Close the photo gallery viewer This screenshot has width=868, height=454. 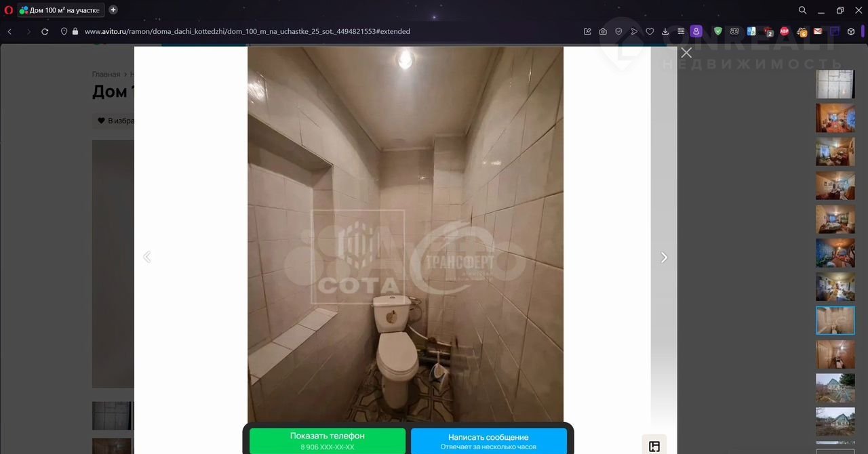[686, 53]
